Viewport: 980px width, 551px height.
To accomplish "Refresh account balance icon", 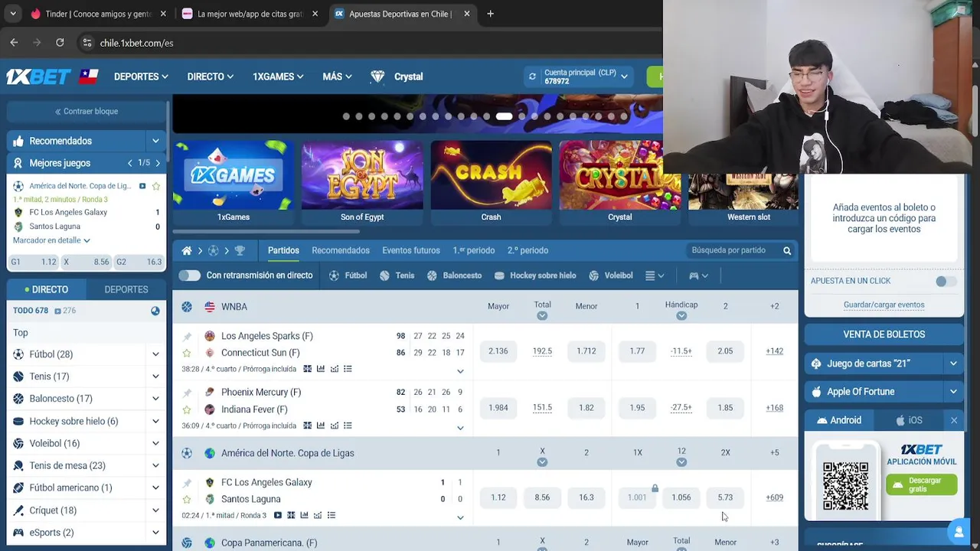I will [x=532, y=77].
